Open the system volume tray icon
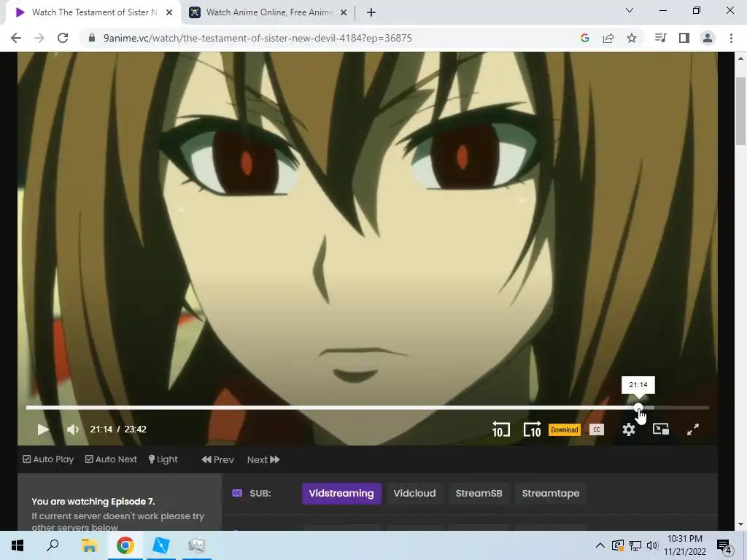 [x=652, y=545]
